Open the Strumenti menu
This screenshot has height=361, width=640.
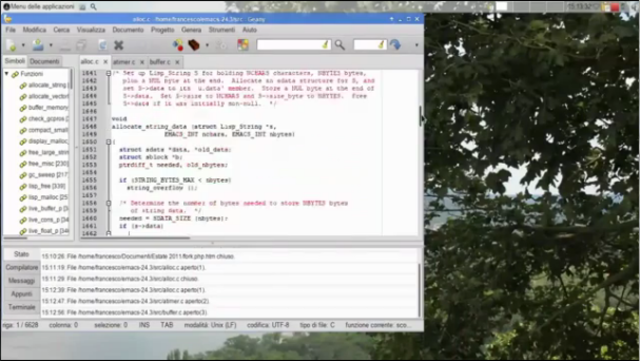(x=222, y=30)
